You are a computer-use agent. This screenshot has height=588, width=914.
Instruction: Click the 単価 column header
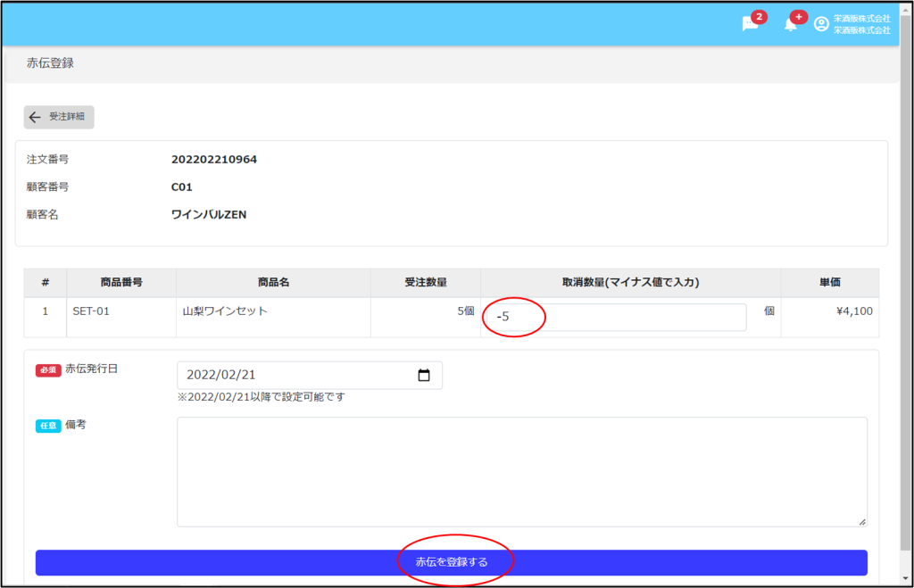[x=829, y=283]
